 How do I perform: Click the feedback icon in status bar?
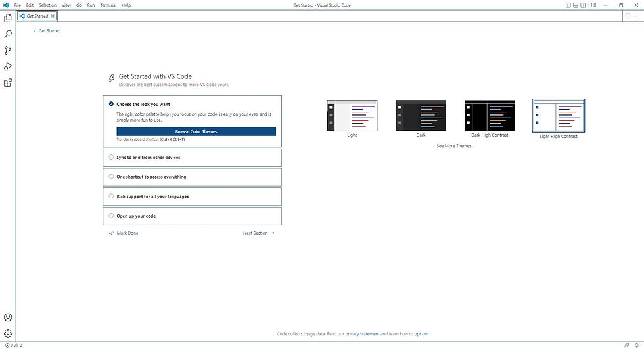pyautogui.click(x=626, y=345)
